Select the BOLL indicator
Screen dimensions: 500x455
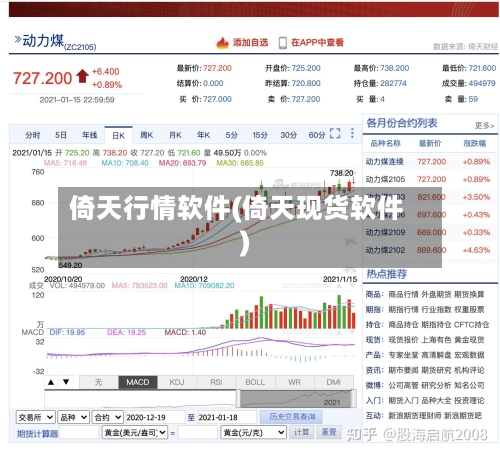pos(255,382)
